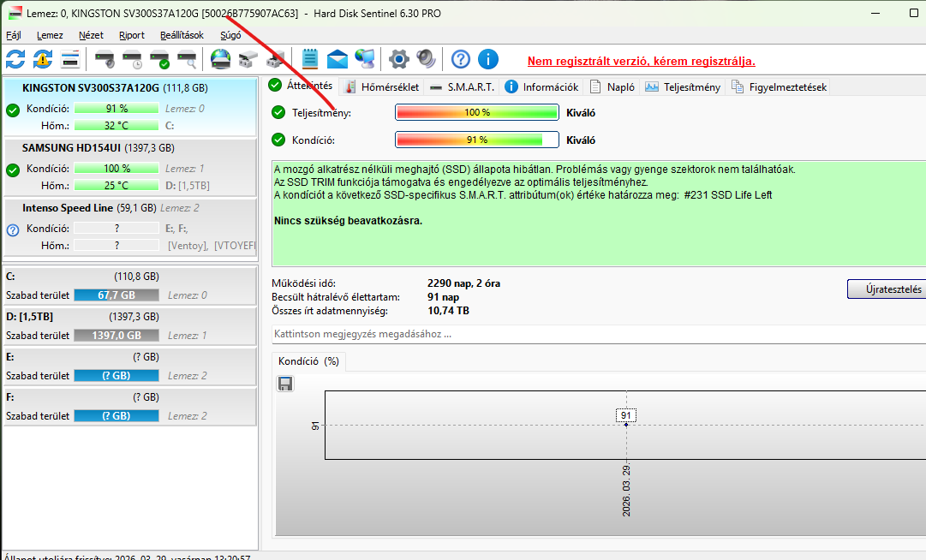Open the Beállítások menu
Image resolution: width=926 pixels, height=560 pixels.
pyautogui.click(x=182, y=35)
